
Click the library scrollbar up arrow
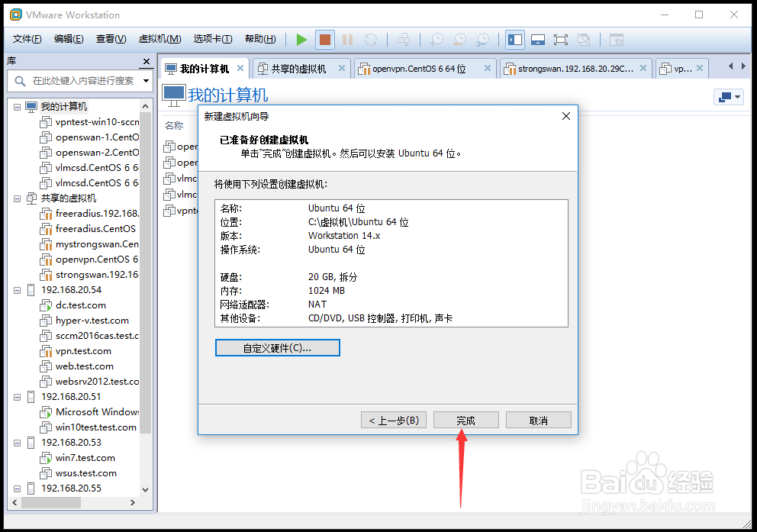145,106
